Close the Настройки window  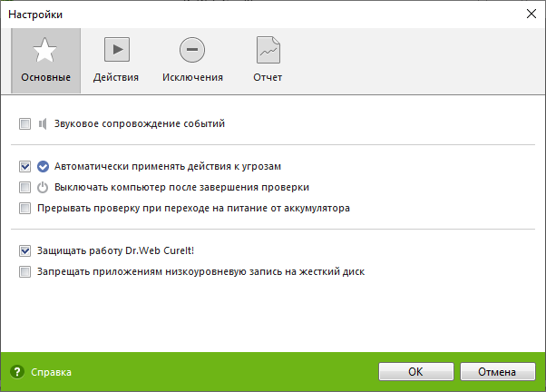(x=531, y=14)
